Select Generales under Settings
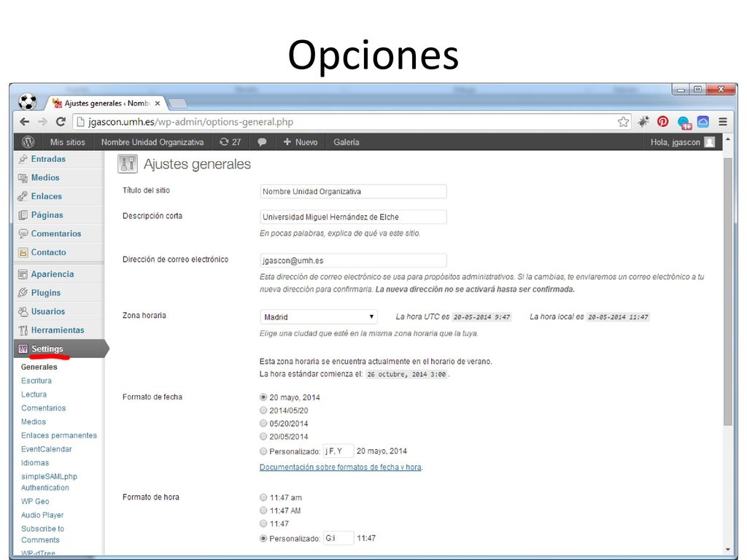The width and height of the screenshot is (747, 560). [39, 367]
